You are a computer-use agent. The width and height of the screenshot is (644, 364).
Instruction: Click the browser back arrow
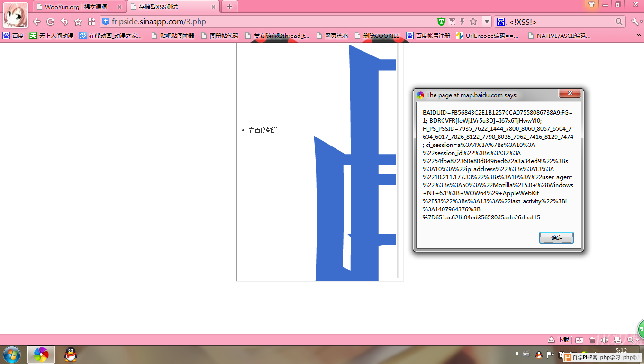coord(37,22)
